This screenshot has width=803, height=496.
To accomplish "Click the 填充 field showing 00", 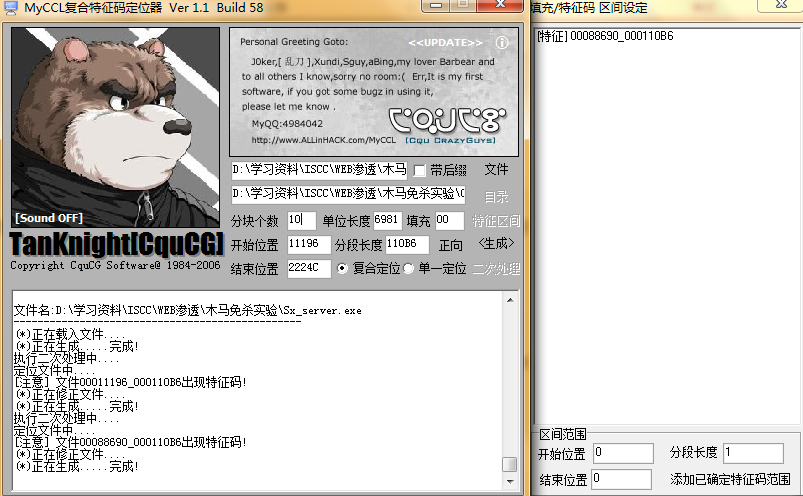I will coord(450,221).
